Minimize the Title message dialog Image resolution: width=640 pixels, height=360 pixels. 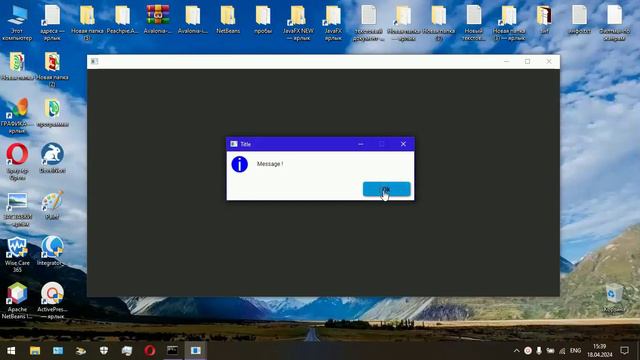pyautogui.click(x=360, y=144)
